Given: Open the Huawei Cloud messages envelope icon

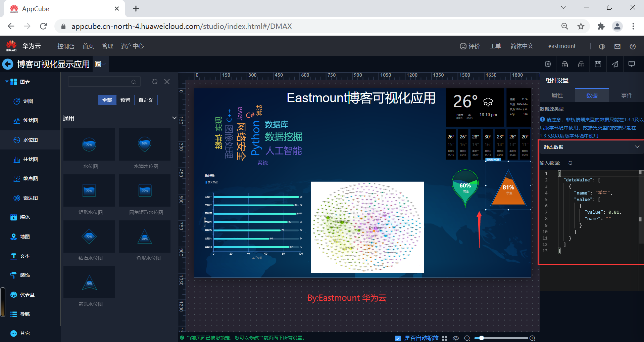Looking at the screenshot, I should [x=617, y=46].
